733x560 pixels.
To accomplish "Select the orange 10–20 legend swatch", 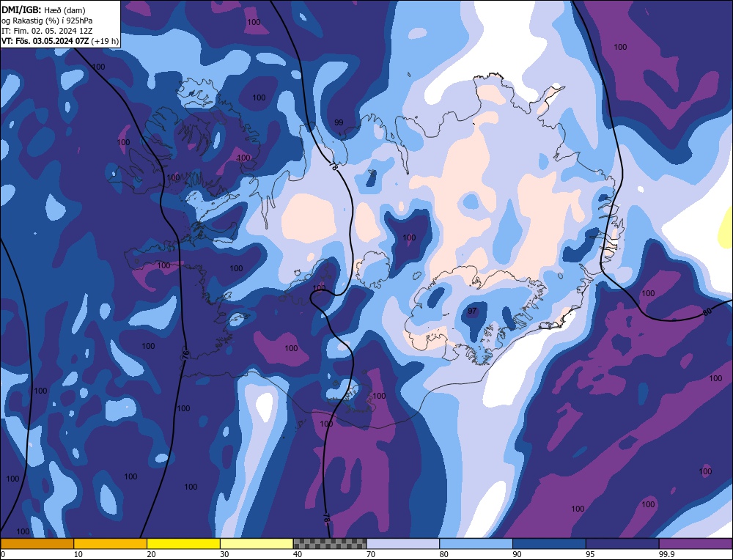I will [x=111, y=544].
